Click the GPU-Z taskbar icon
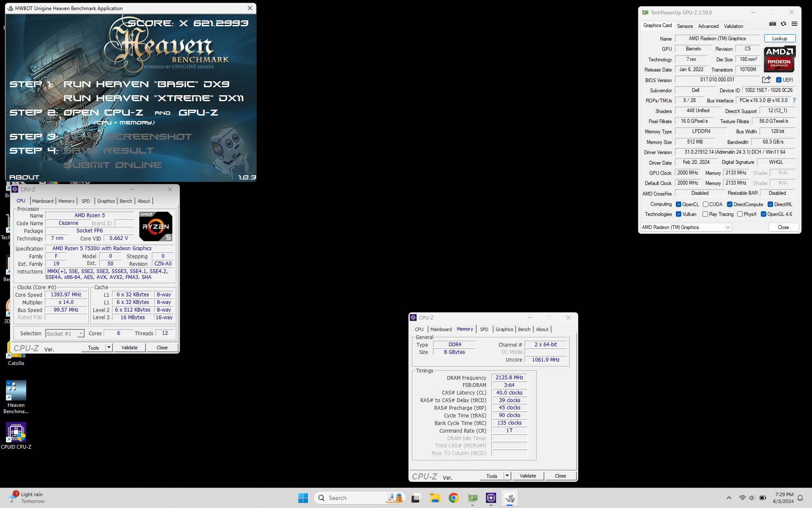Viewport: 812px width, 508px height. point(472,498)
